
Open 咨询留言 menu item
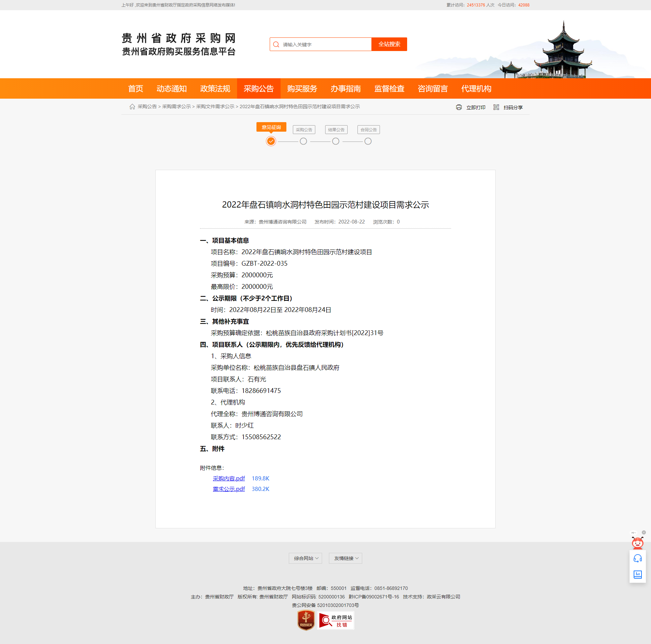pyautogui.click(x=433, y=89)
